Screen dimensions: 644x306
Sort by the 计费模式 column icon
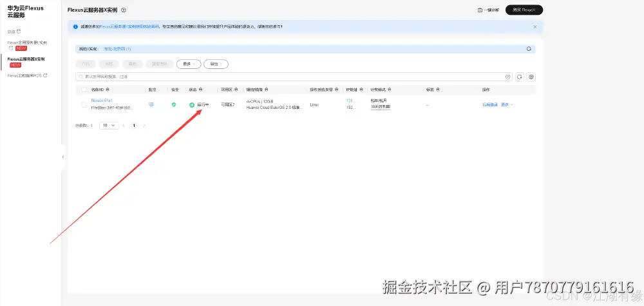(x=390, y=90)
